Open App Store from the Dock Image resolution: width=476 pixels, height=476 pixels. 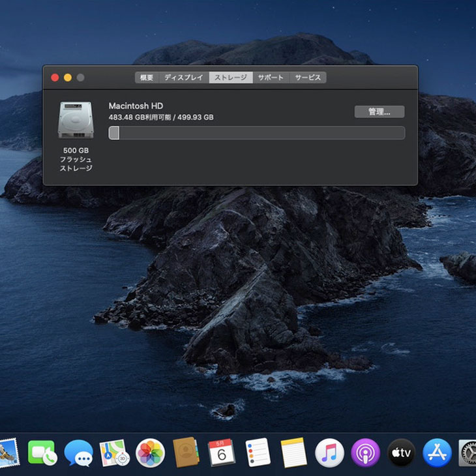click(x=437, y=453)
